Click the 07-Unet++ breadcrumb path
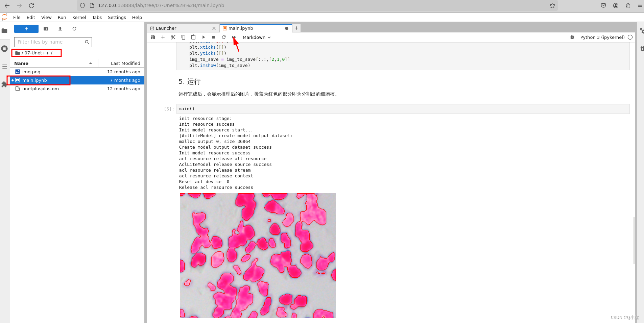Screen dimensions: 644x323 click(37, 53)
